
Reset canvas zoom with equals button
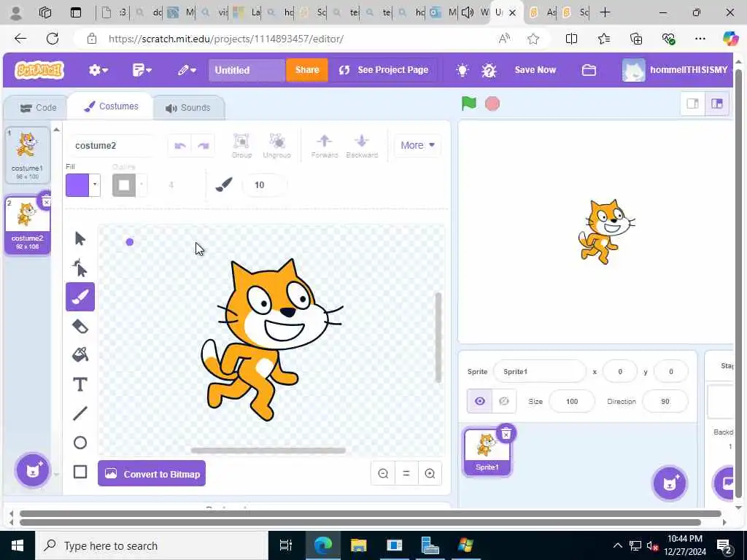406,474
